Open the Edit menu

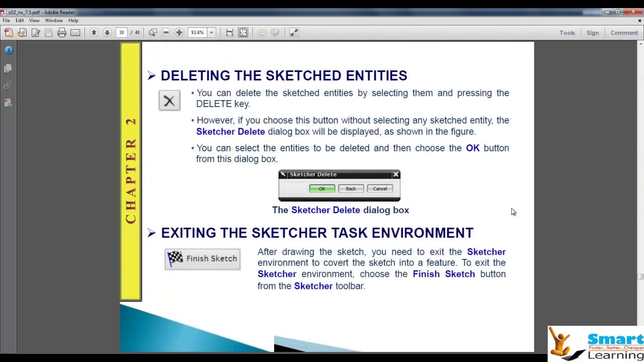coord(20,21)
